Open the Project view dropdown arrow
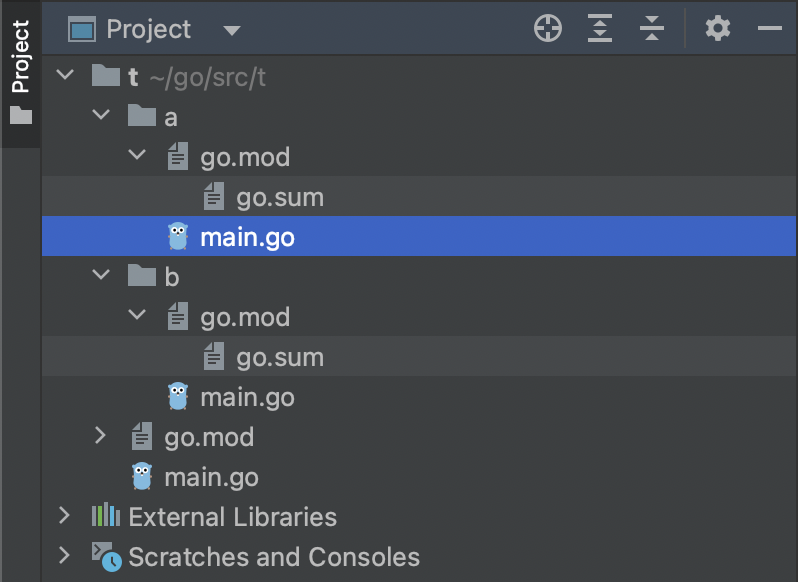 (232, 30)
